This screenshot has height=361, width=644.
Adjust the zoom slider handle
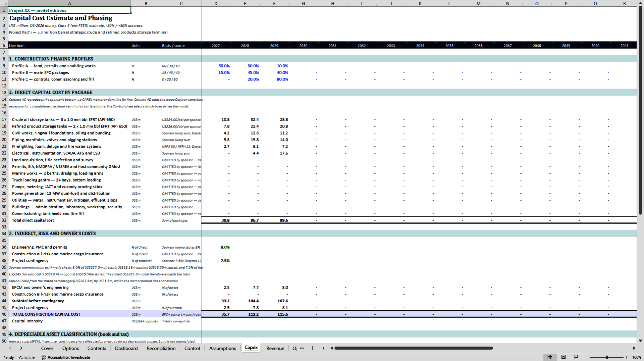coord(607,358)
